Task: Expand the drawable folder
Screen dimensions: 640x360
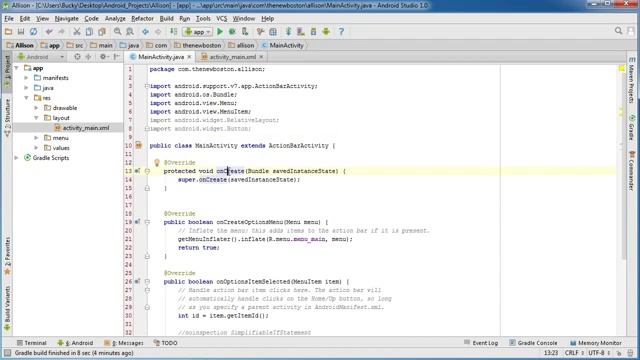Action: (36, 108)
